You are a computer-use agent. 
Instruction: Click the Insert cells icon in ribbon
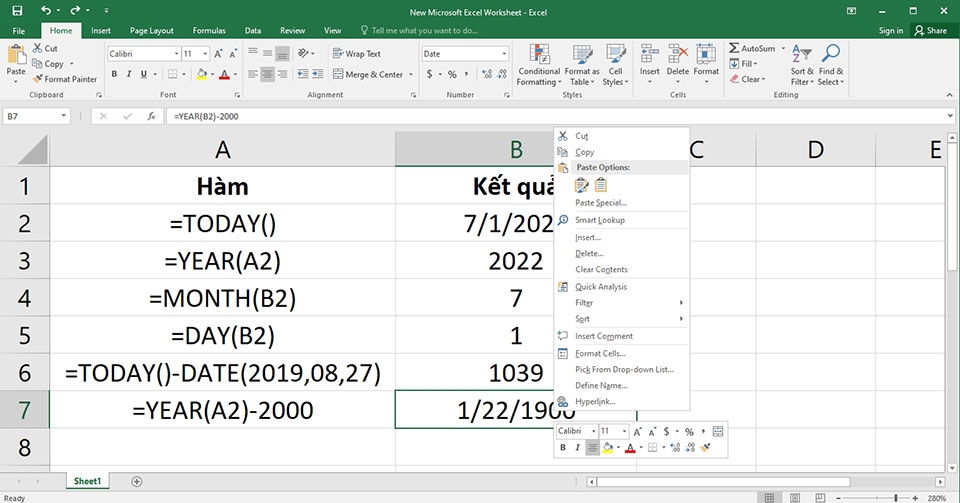point(650,54)
